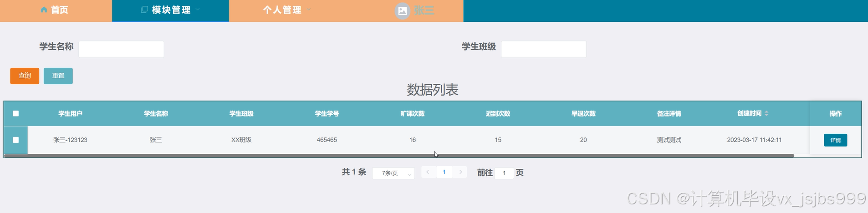Screen dimensions: 868x213
Task: Click the 学生学号 column header
Action: (327, 114)
